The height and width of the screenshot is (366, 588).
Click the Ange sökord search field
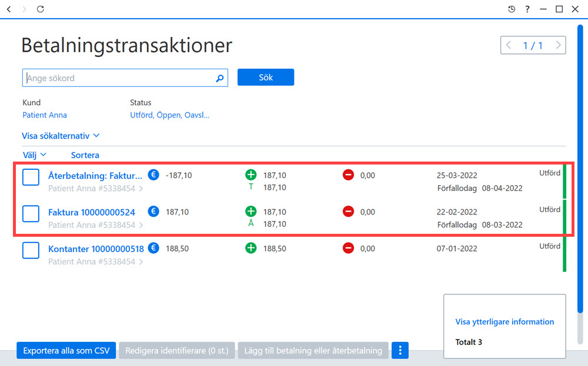coord(120,78)
